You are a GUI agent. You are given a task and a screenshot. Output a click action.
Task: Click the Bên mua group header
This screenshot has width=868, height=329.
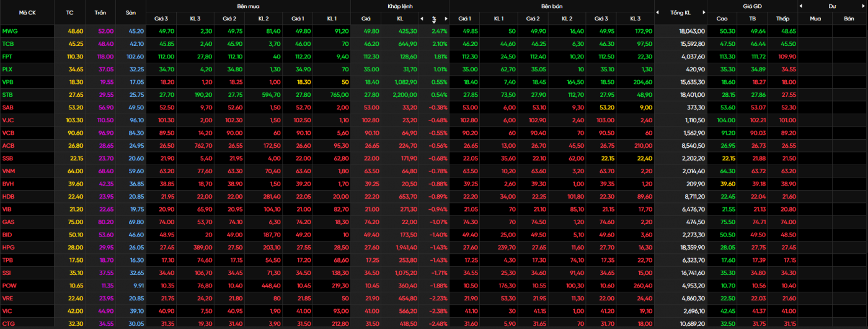click(248, 6)
